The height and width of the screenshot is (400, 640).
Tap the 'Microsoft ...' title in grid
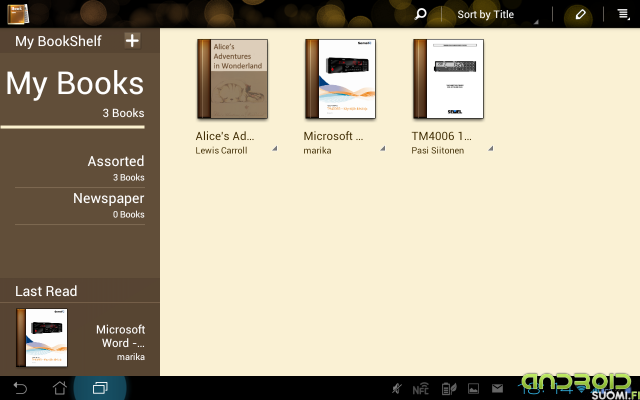(x=333, y=136)
